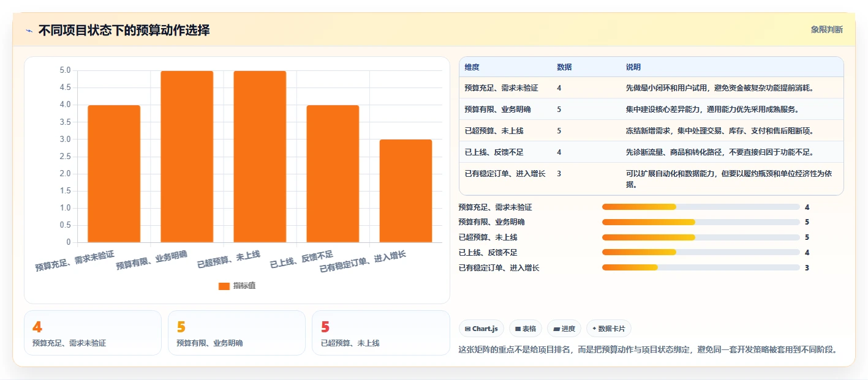Select the 进度 tag chip
The image size is (868, 380).
coord(564,329)
